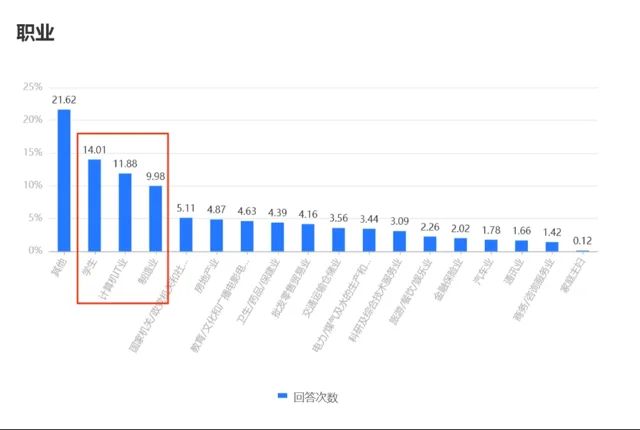Select the bar valued 3.44
This screenshot has width=640, height=430.
[369, 240]
